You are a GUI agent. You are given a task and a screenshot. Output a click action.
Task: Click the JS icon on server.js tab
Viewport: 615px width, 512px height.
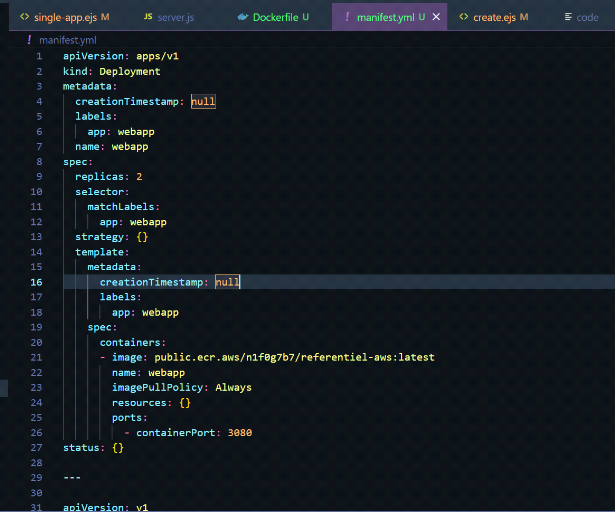(x=148, y=18)
